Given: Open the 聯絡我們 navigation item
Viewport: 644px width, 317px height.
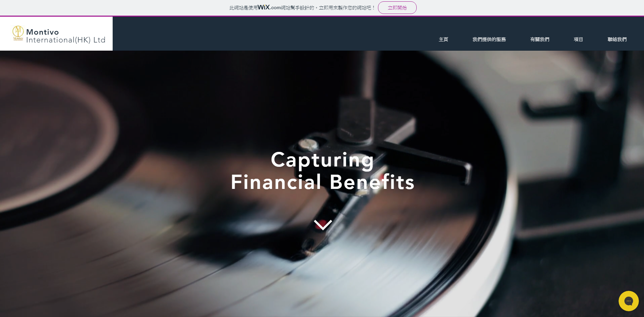Looking at the screenshot, I should [x=617, y=39].
